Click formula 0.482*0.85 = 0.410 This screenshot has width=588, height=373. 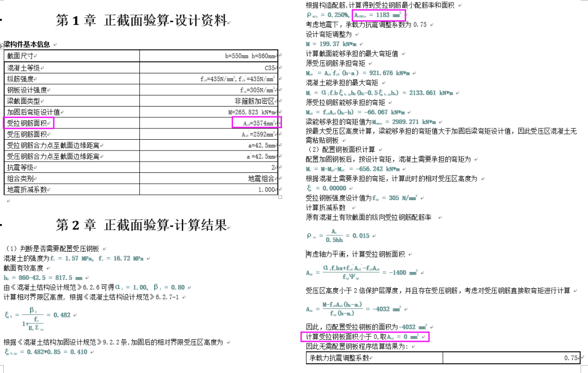[x=46, y=352]
